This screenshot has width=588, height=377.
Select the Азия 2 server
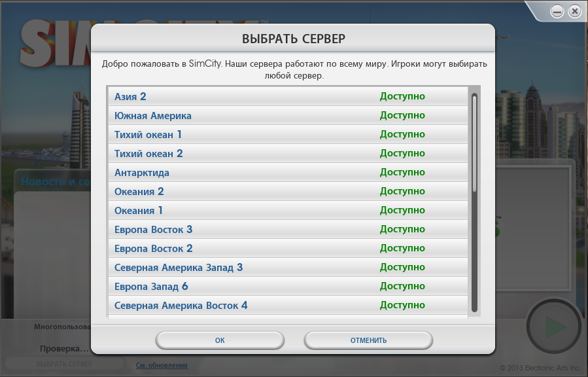point(288,96)
